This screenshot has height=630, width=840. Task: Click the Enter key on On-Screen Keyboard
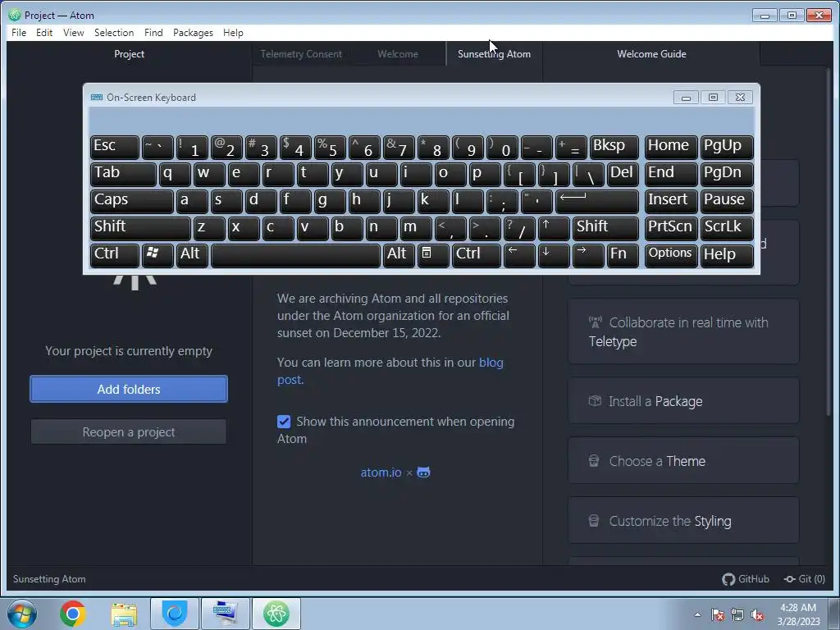point(597,202)
